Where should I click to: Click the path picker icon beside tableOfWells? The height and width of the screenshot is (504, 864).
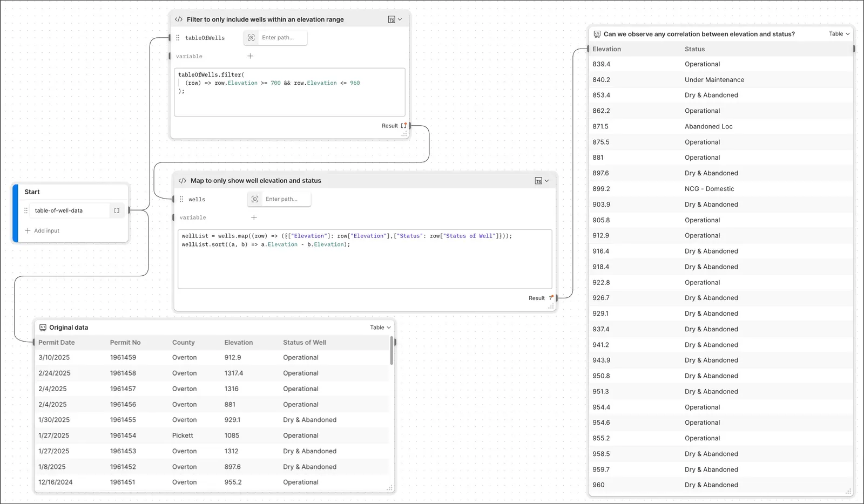[251, 38]
